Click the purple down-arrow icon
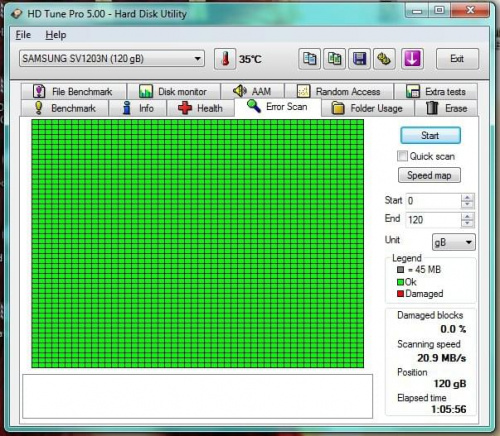The image size is (500, 436). coord(412,59)
